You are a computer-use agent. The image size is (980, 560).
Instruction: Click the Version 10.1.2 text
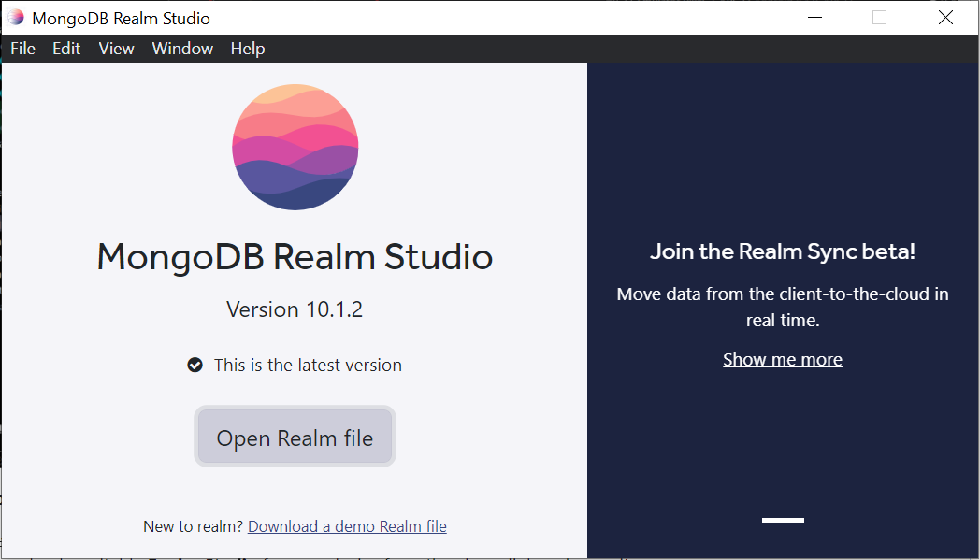(295, 309)
